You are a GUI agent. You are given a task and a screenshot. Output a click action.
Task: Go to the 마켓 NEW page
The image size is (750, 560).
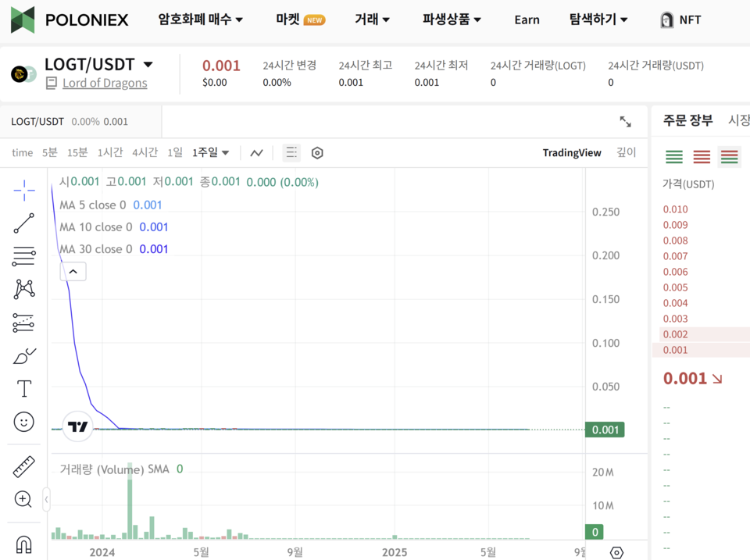coord(300,20)
